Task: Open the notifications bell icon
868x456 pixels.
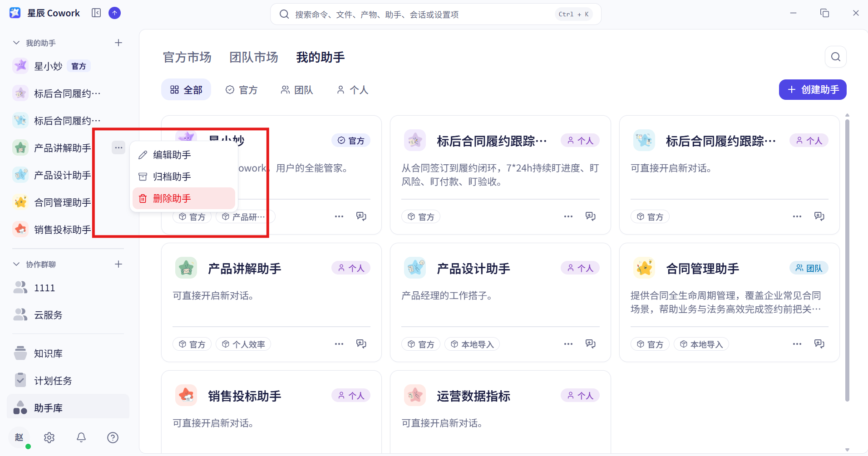Action: tap(81, 437)
